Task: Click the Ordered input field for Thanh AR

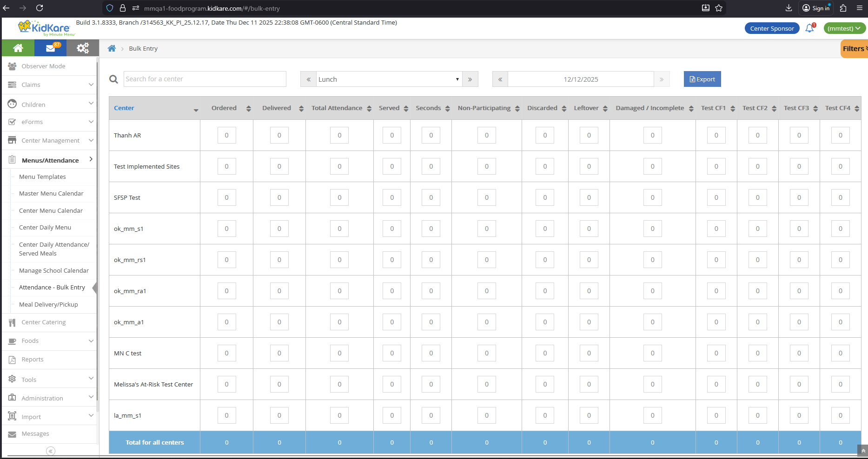Action: pyautogui.click(x=226, y=135)
